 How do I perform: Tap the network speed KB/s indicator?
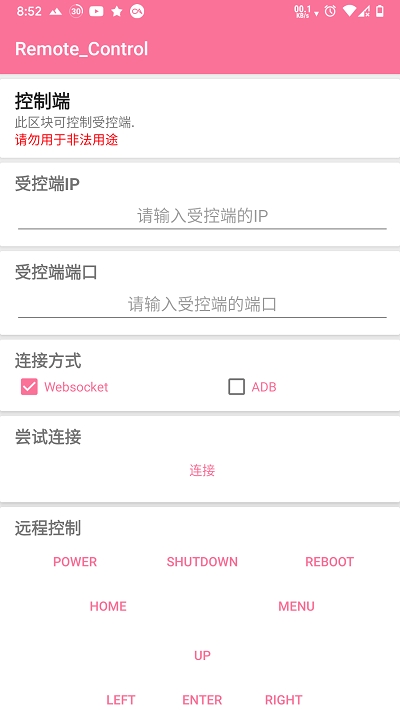pyautogui.click(x=303, y=12)
